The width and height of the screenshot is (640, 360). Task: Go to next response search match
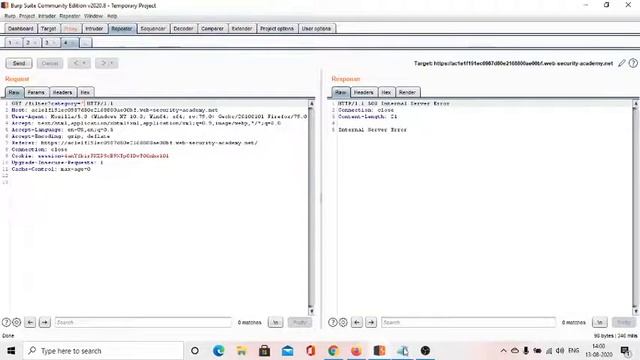[x=371, y=322]
